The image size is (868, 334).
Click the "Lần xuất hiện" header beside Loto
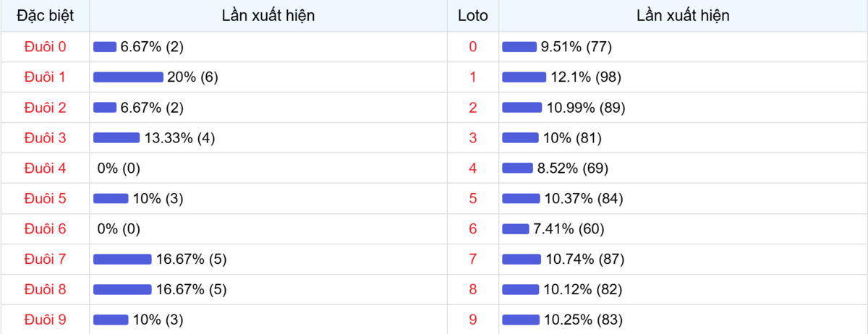click(683, 15)
